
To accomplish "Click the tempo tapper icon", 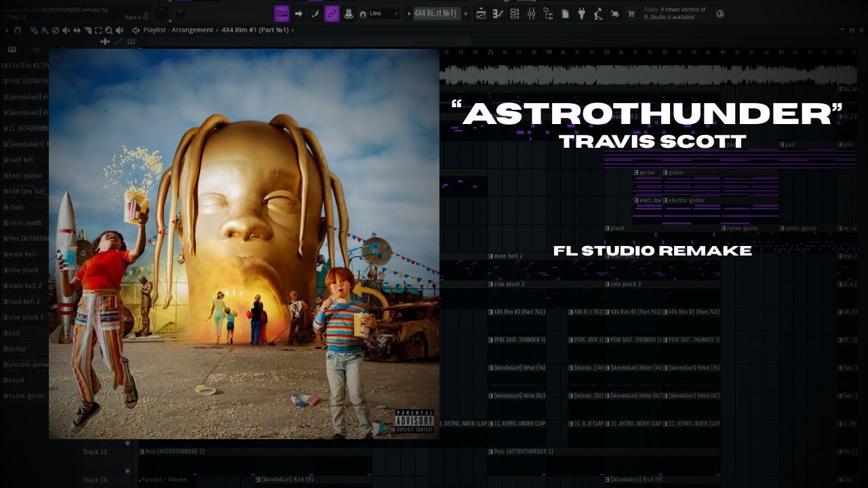I will [x=598, y=14].
